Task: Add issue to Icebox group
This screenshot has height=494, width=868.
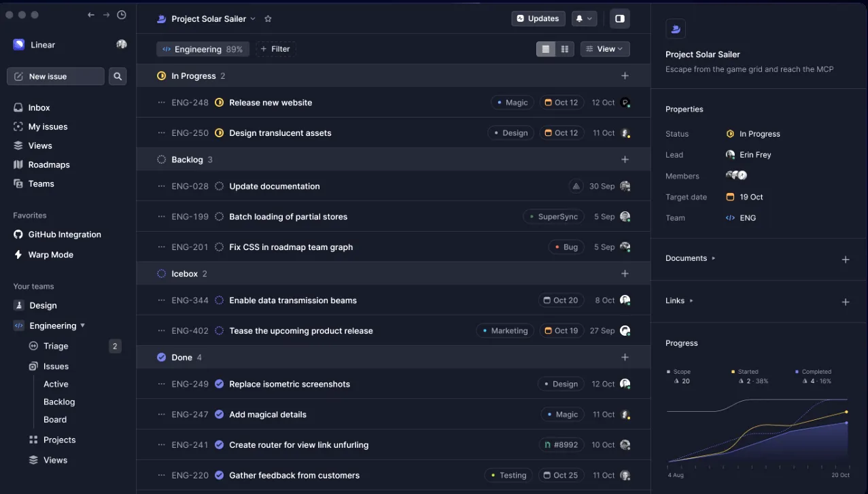Action: [x=625, y=273]
